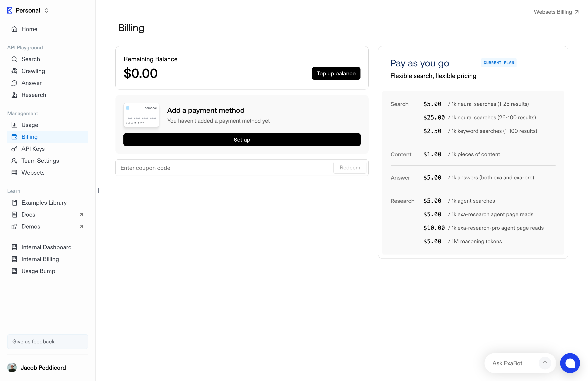Image resolution: width=588 pixels, height=381 pixels.
Task: Click the Docs external-link arrow
Action: [x=81, y=214]
